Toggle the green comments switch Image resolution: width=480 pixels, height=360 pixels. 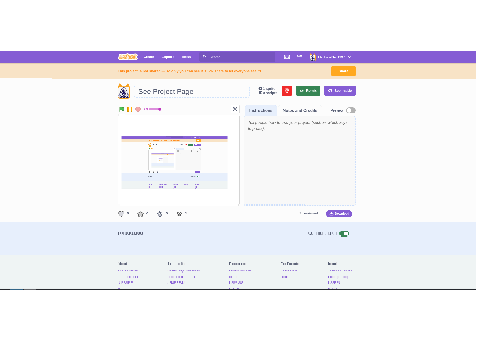click(x=344, y=234)
